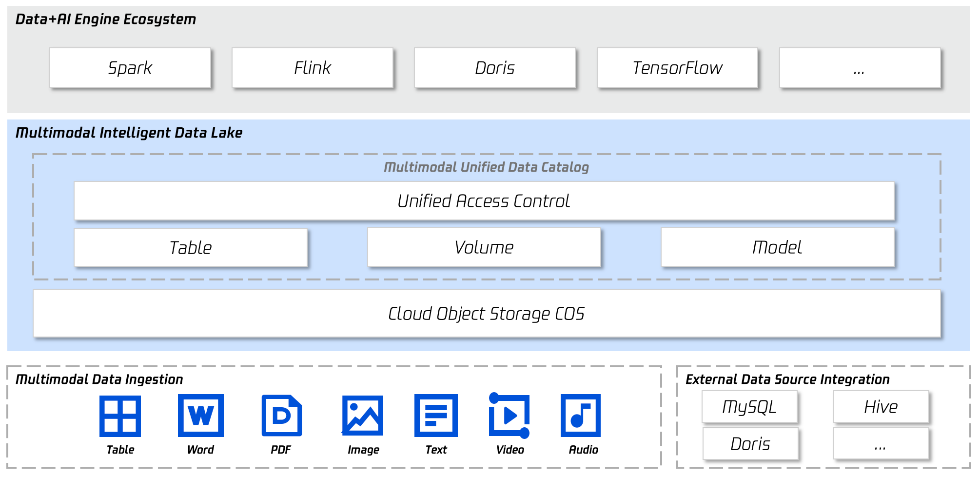Image resolution: width=980 pixels, height=477 pixels.
Task: Click the 'Multimodal Data Ingestion' heading
Action: 99,379
